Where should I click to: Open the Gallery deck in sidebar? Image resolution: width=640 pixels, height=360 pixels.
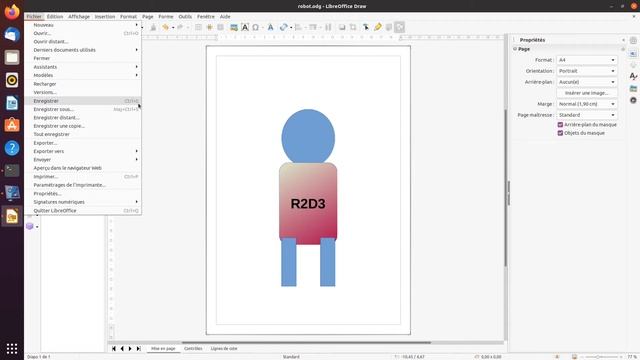(633, 88)
